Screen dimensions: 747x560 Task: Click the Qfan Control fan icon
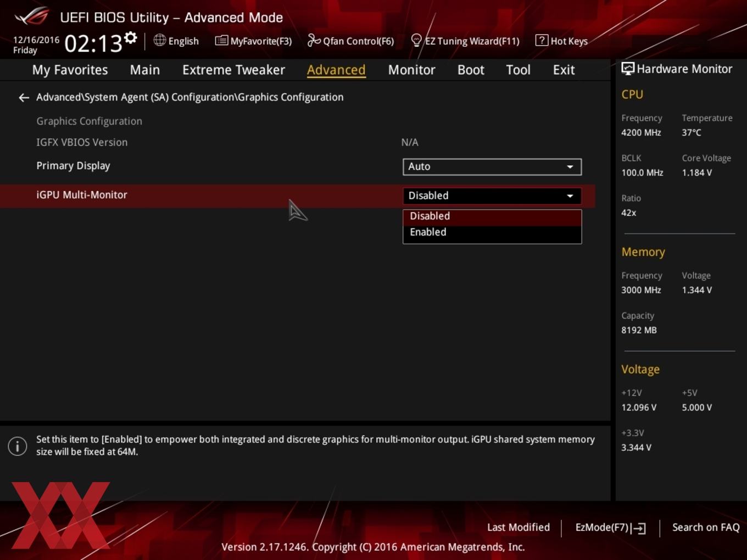pyautogui.click(x=314, y=40)
